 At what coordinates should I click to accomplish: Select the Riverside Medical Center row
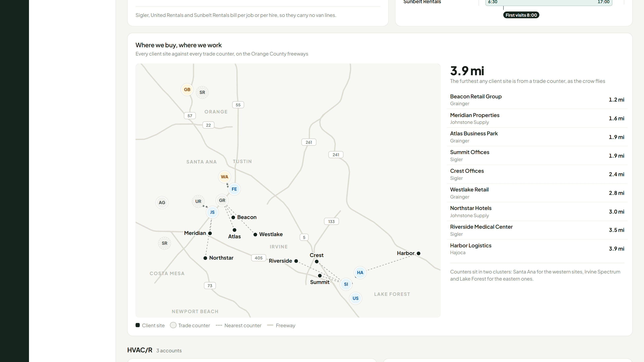537,230
